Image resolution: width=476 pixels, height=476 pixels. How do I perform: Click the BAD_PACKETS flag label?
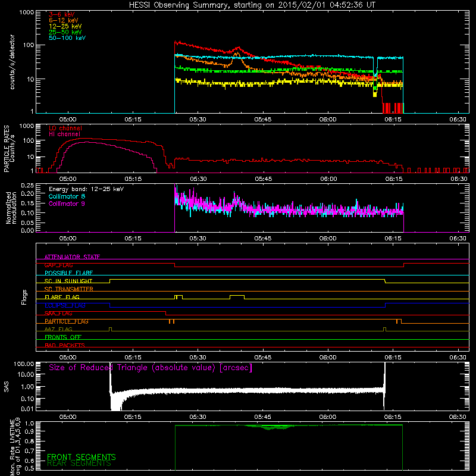pyautogui.click(x=65, y=345)
